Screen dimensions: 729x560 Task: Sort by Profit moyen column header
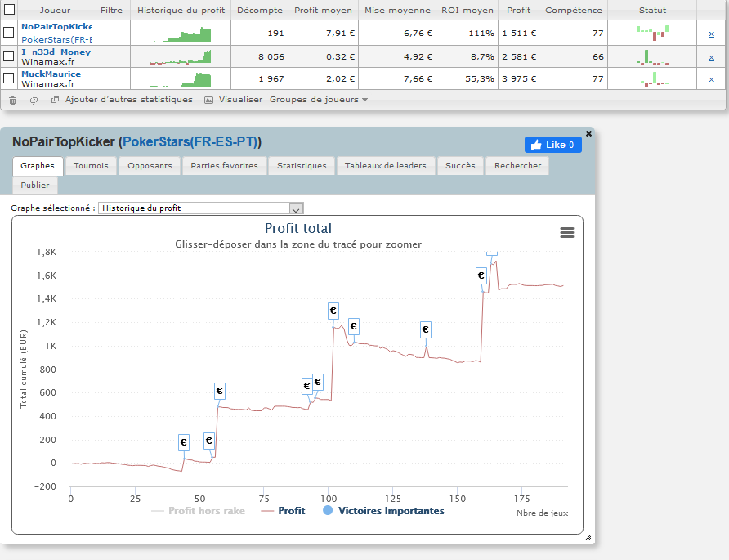click(323, 11)
